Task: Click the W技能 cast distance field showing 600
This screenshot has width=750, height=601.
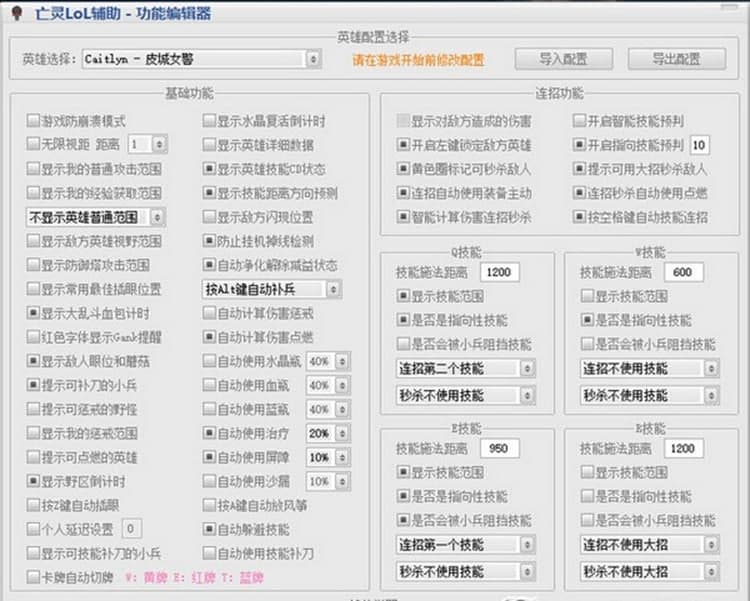Action: pyautogui.click(x=682, y=272)
